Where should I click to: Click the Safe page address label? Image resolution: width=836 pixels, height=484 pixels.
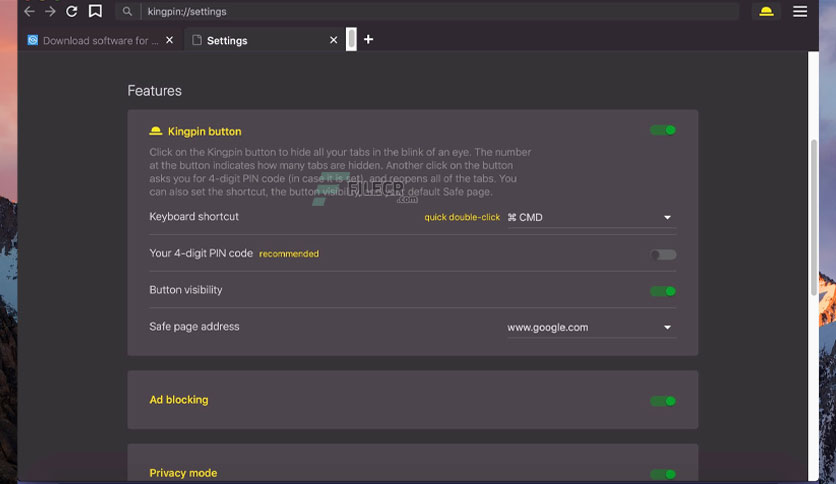click(194, 326)
